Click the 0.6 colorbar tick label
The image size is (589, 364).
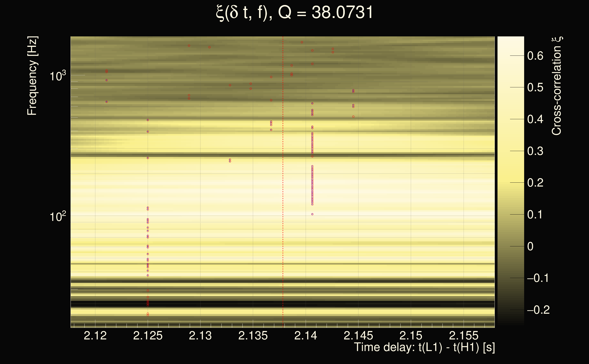coord(535,56)
